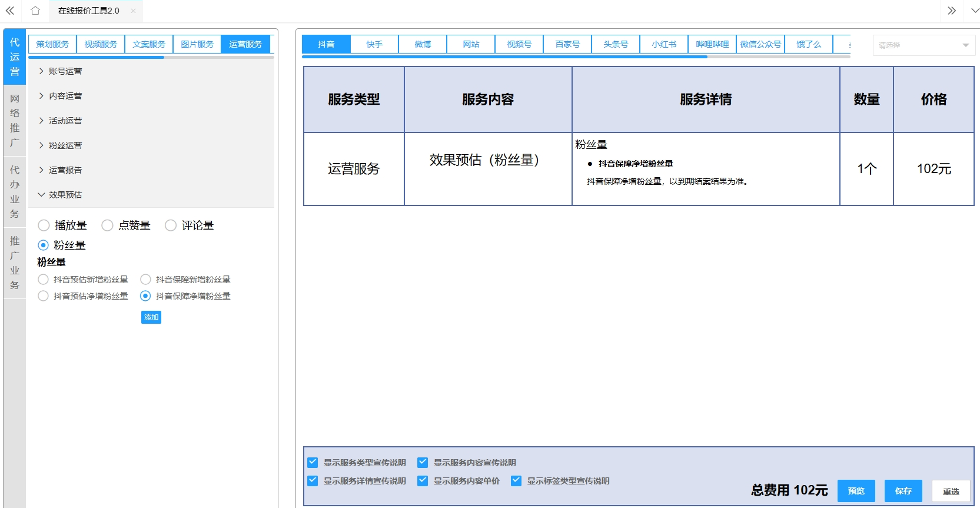
Task: Toggle 显示服务类型宣传说明 checkbox
Action: click(x=313, y=463)
